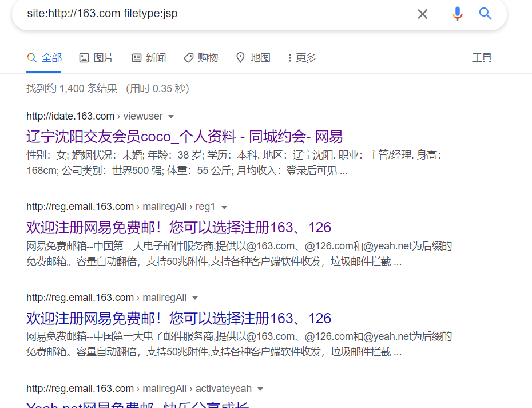Click the reg.email.163.com › mailregAll › activateyeah URL text
532x408 pixels.
[x=139, y=389]
